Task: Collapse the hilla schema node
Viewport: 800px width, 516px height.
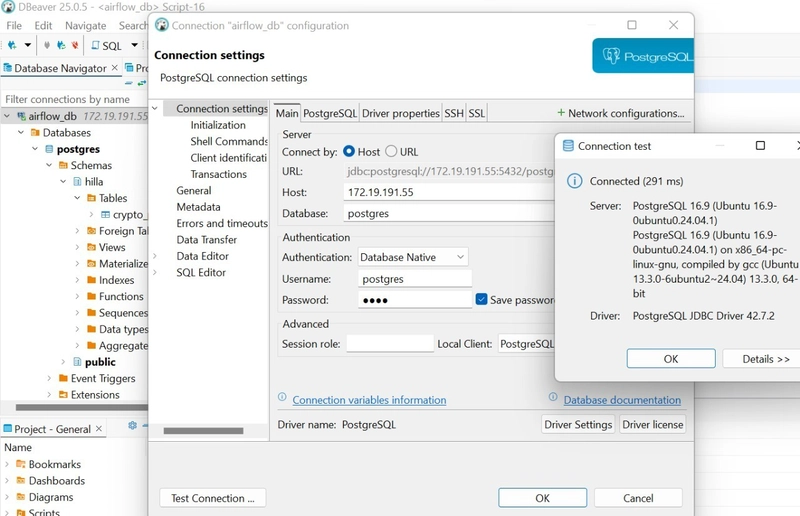Action: point(63,181)
